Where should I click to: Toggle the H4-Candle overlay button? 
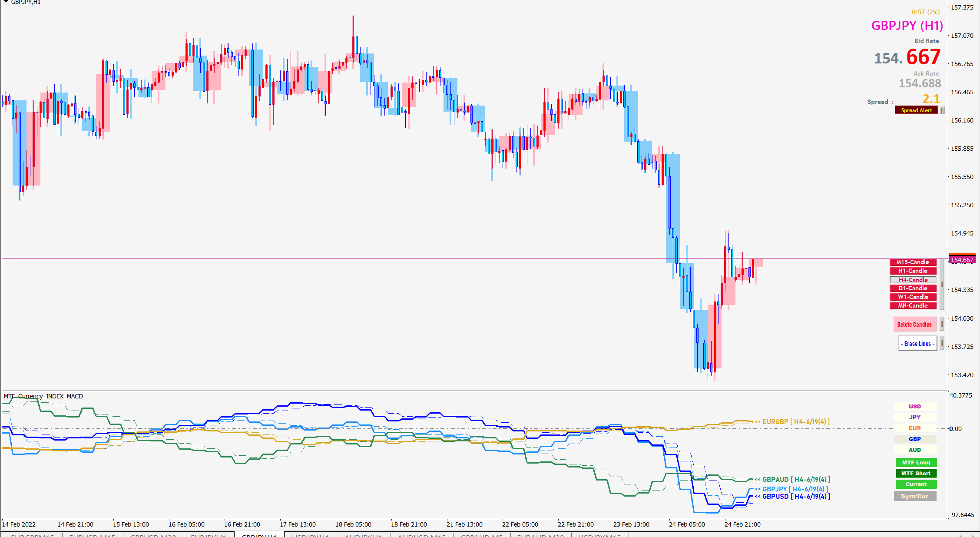pos(913,280)
